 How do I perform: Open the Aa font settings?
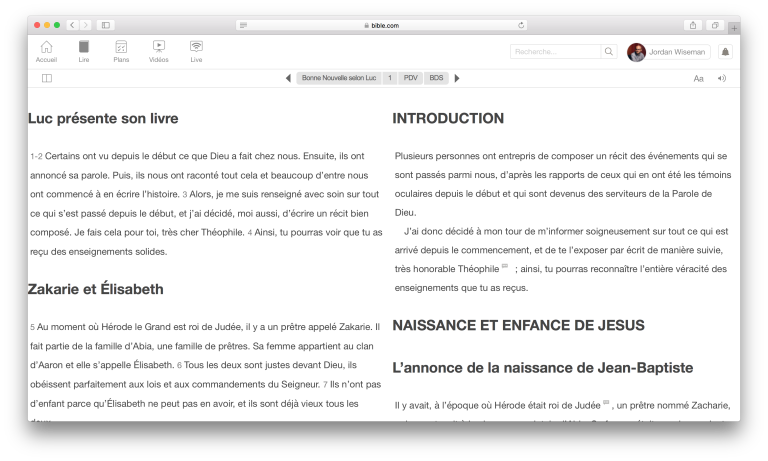coord(698,78)
